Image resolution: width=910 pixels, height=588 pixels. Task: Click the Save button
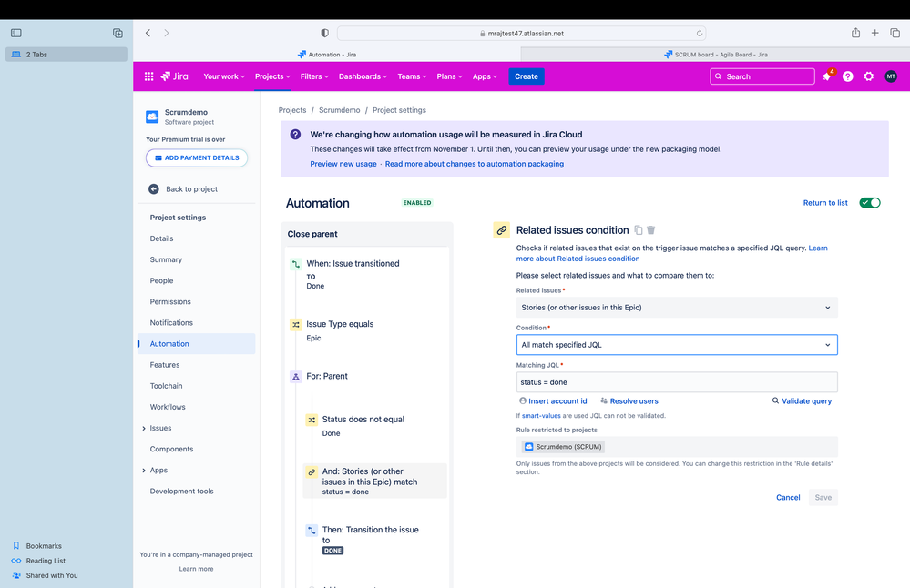(823, 498)
